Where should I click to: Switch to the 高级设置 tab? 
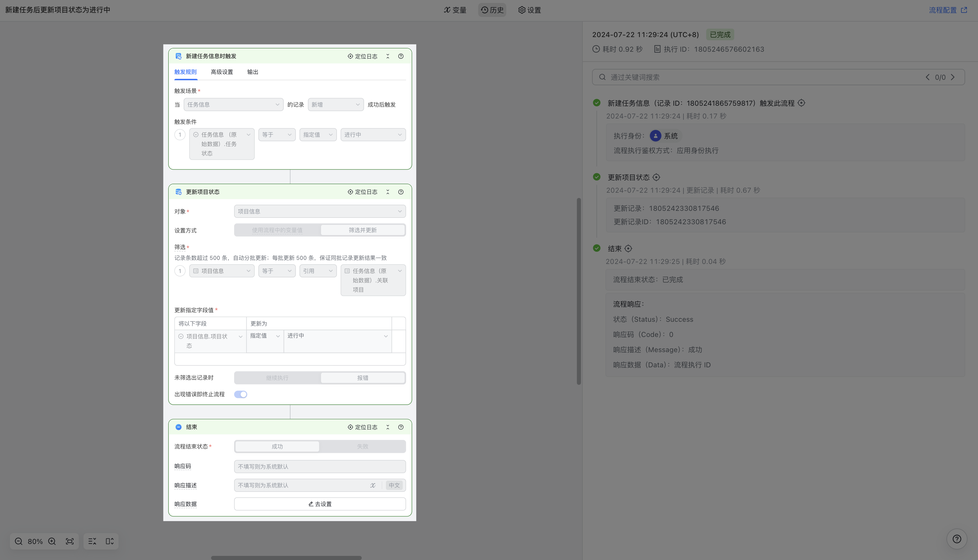(222, 72)
